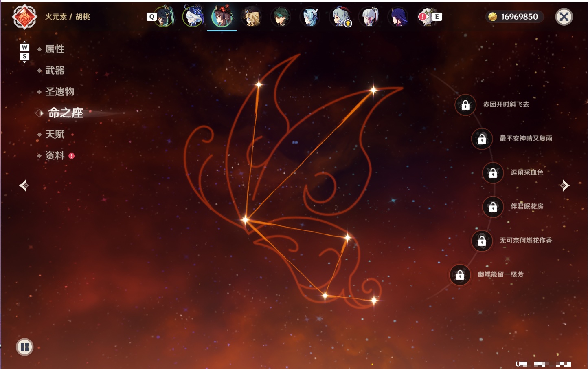Go to next character with right arrow
The image size is (588, 369).
point(564,186)
